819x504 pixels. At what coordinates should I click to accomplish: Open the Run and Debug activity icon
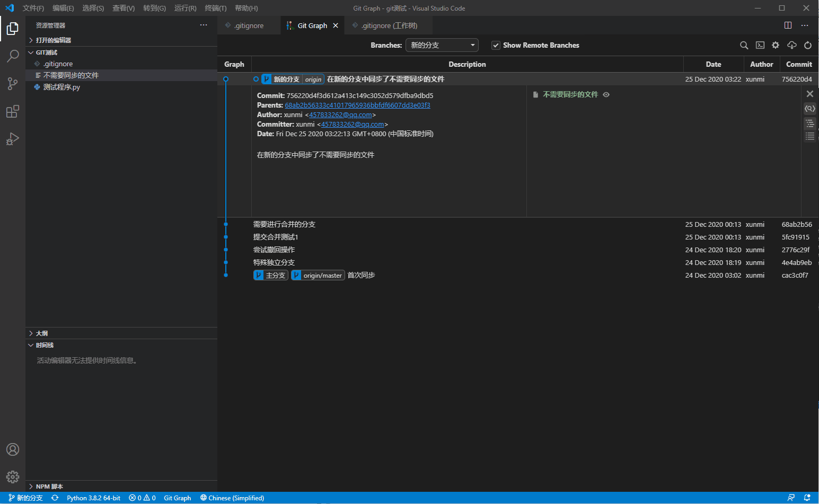(x=13, y=139)
